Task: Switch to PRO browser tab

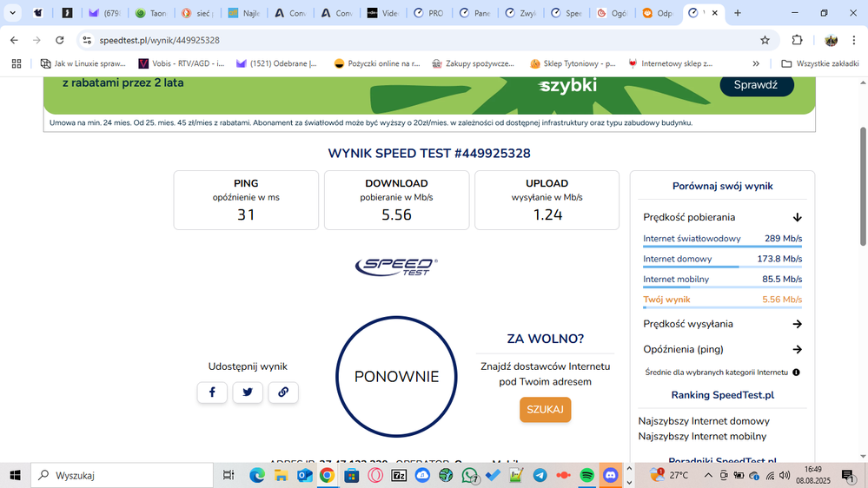Action: pyautogui.click(x=429, y=13)
